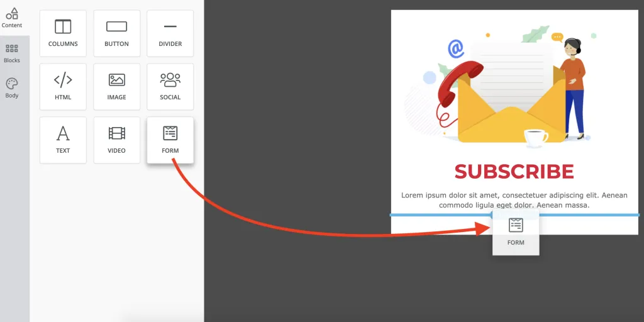Image resolution: width=644 pixels, height=322 pixels.
Task: Select the HTML content block
Action: (x=63, y=87)
